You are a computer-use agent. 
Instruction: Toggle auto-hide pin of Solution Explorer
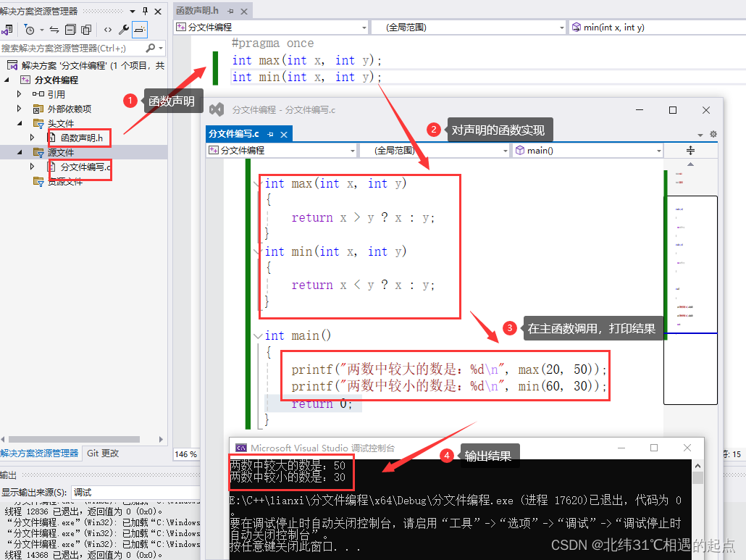(x=145, y=11)
